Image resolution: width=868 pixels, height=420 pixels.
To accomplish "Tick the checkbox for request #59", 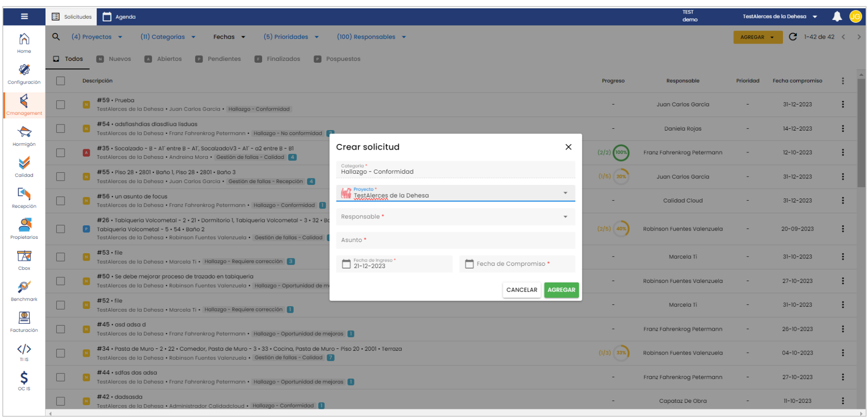I will click(x=61, y=105).
